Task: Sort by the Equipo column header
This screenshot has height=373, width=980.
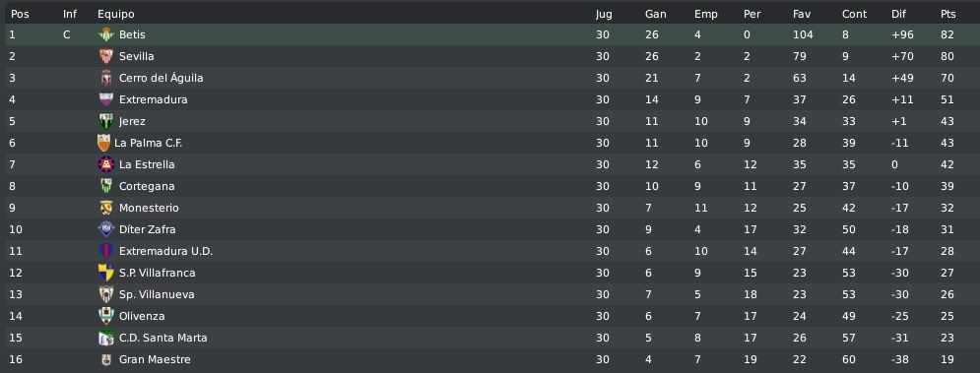Action: pyautogui.click(x=115, y=14)
